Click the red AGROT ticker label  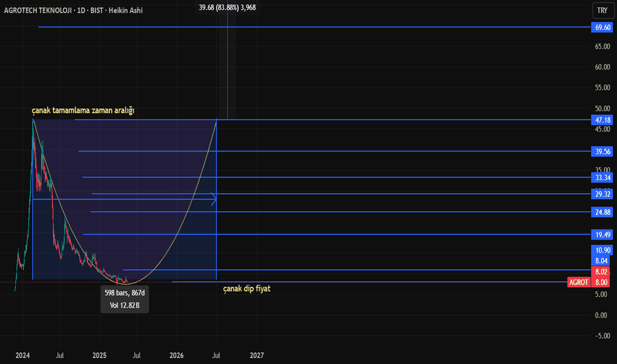(x=579, y=282)
